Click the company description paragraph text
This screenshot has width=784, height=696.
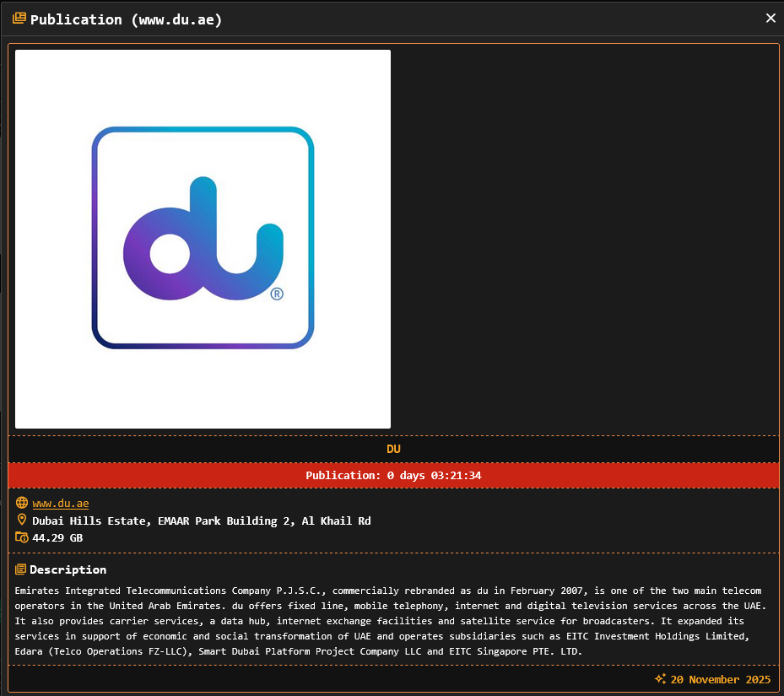(x=388, y=621)
